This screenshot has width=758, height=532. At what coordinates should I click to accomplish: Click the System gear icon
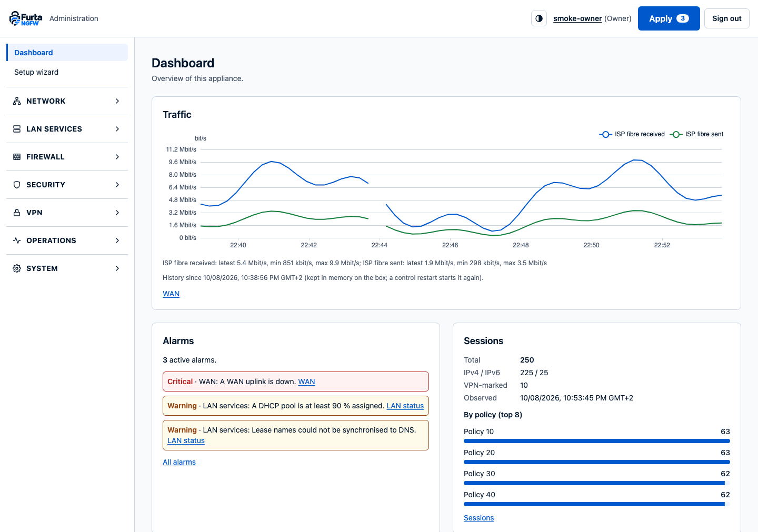pos(17,268)
